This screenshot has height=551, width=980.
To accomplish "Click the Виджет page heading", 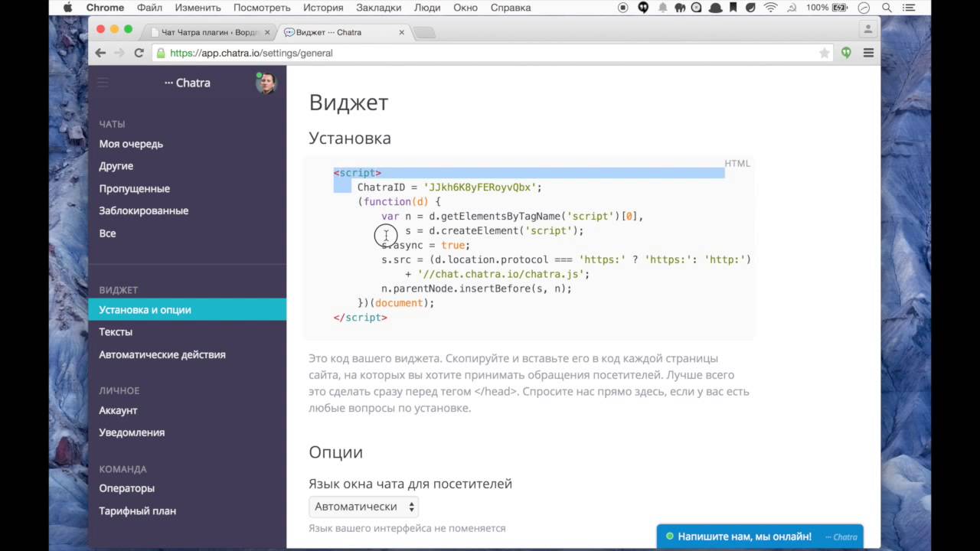I will click(348, 103).
